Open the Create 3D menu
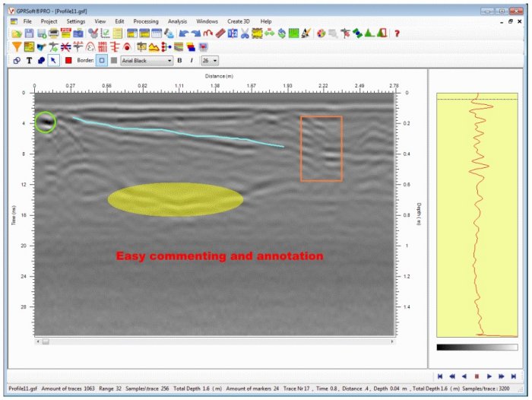 [239, 21]
